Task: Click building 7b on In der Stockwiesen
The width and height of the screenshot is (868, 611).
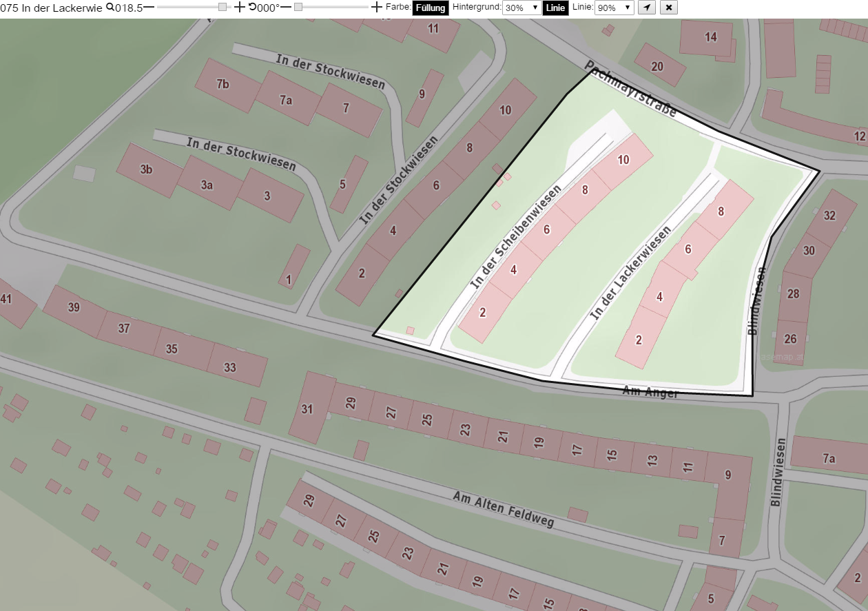Action: click(x=223, y=85)
